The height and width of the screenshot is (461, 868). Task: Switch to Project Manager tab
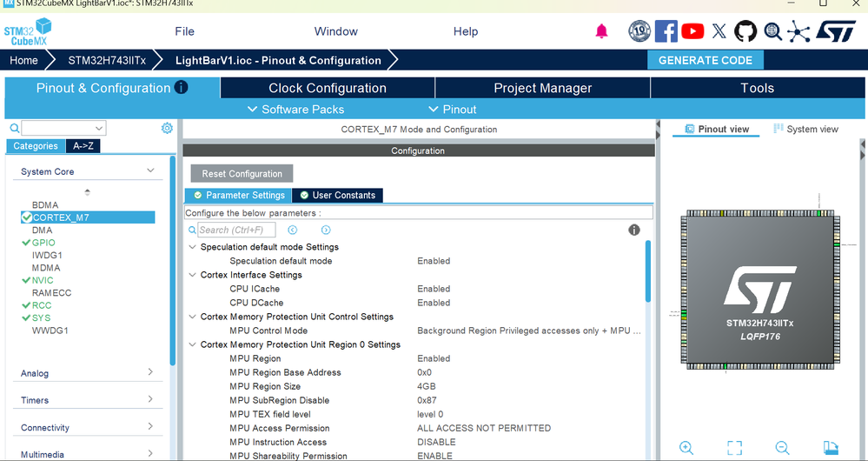click(542, 88)
